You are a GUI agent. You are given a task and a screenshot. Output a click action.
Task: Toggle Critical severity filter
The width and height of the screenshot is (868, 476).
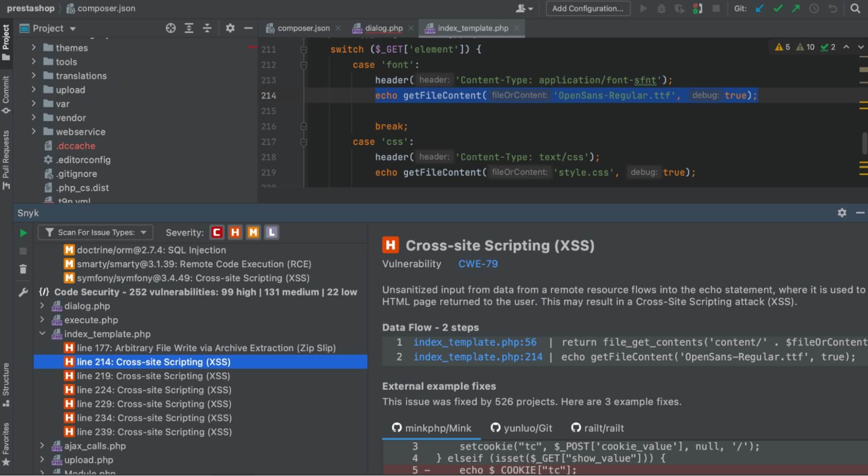(217, 233)
